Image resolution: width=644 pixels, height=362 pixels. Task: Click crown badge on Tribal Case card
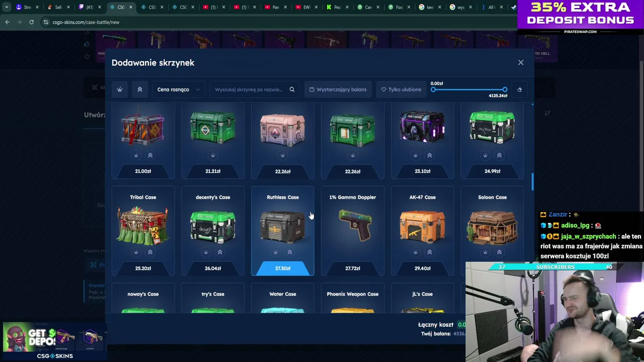[136, 252]
